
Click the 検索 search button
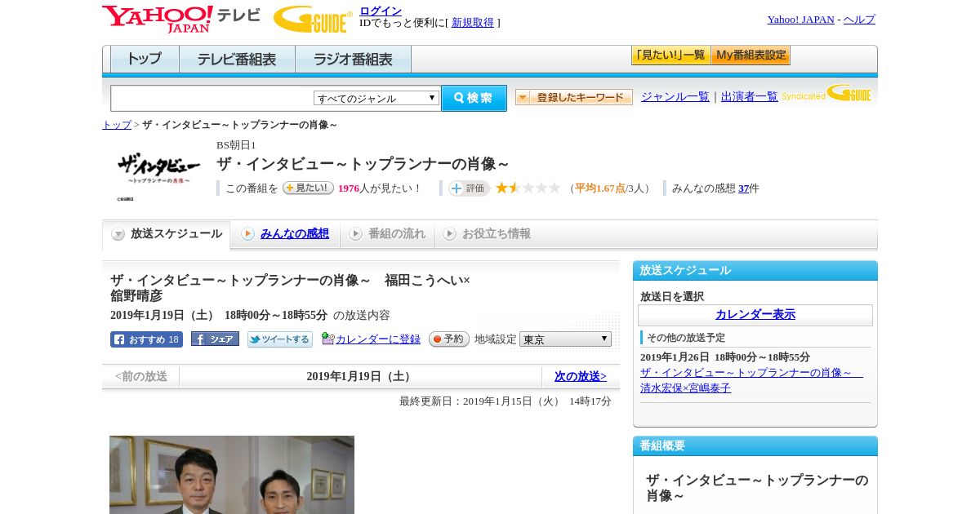[x=474, y=98]
